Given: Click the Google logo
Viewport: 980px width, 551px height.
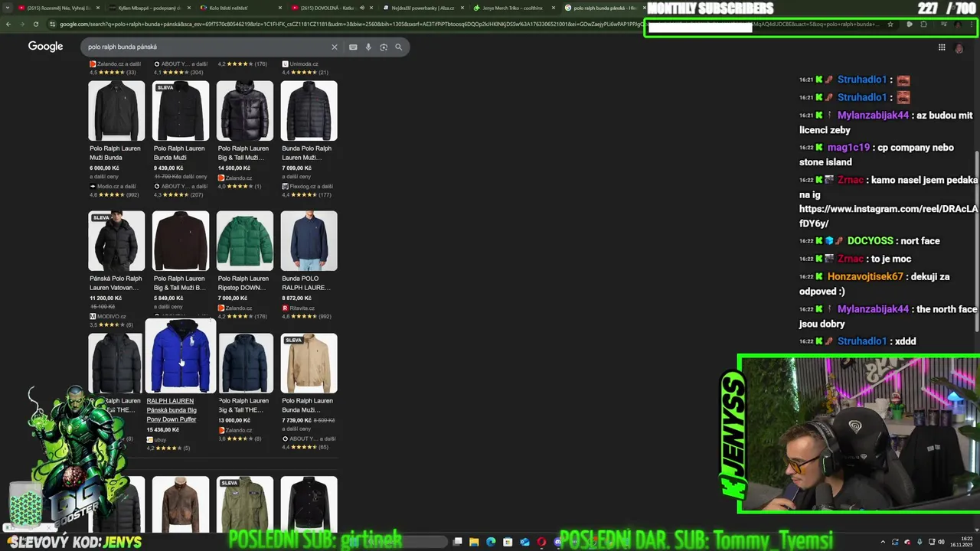Looking at the screenshot, I should (45, 47).
